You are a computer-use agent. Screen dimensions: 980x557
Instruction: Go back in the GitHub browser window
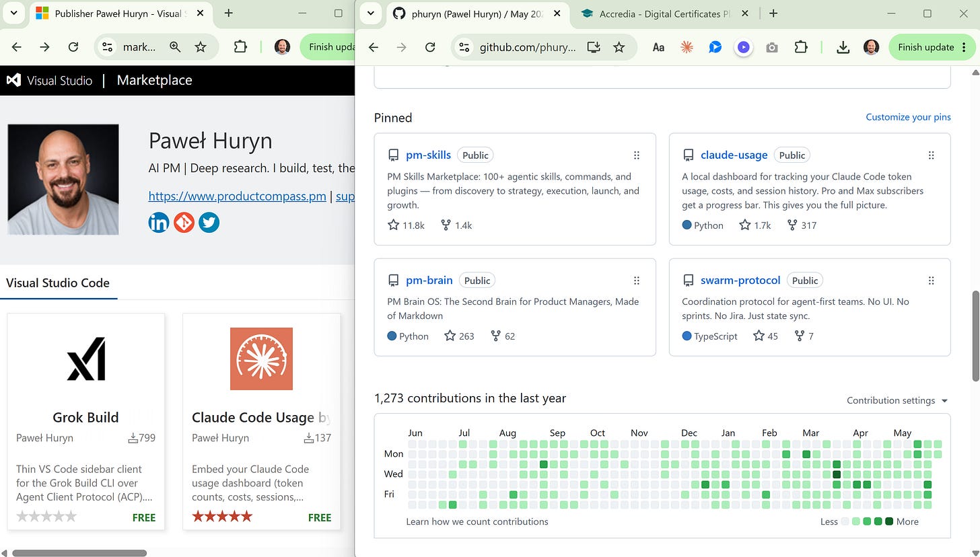pos(374,47)
